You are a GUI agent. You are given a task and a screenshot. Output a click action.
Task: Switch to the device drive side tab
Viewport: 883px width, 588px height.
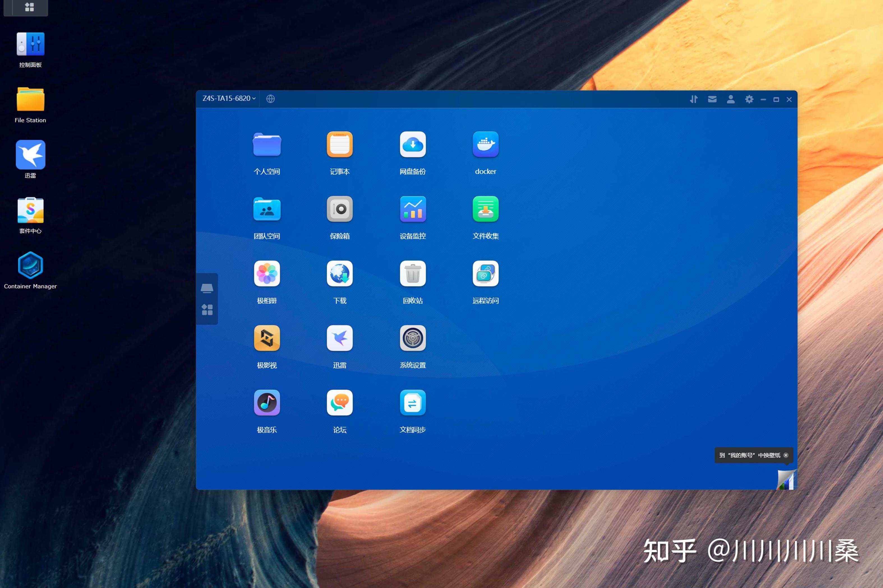207,288
